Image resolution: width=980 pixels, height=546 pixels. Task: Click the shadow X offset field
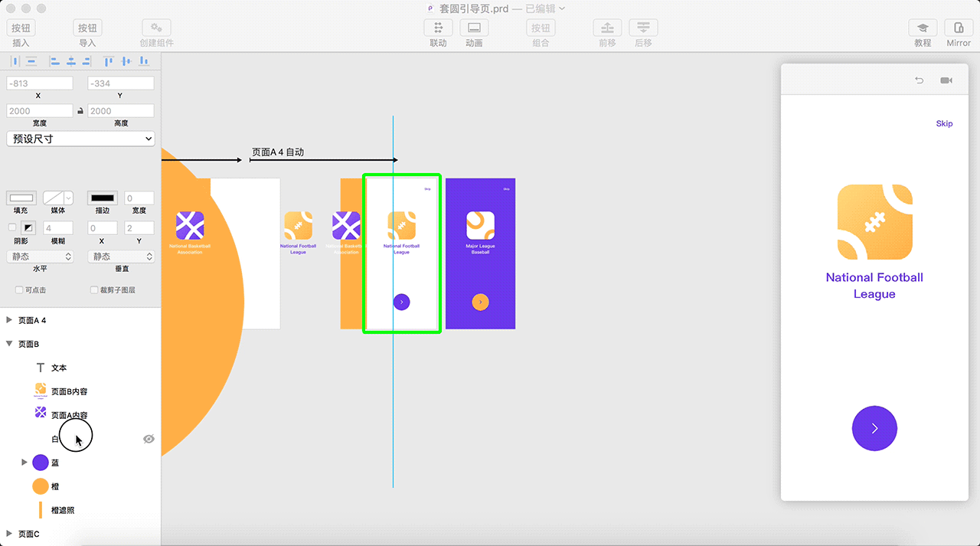click(x=102, y=228)
